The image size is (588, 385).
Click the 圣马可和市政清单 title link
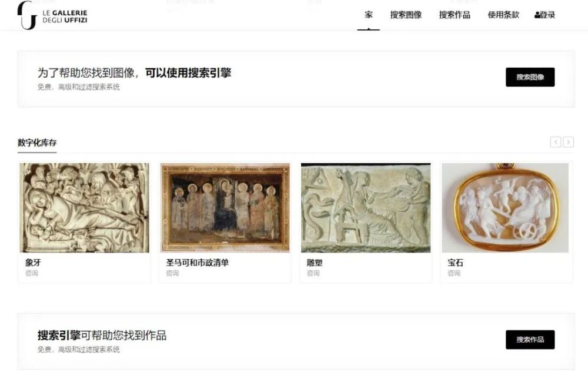[197, 263]
